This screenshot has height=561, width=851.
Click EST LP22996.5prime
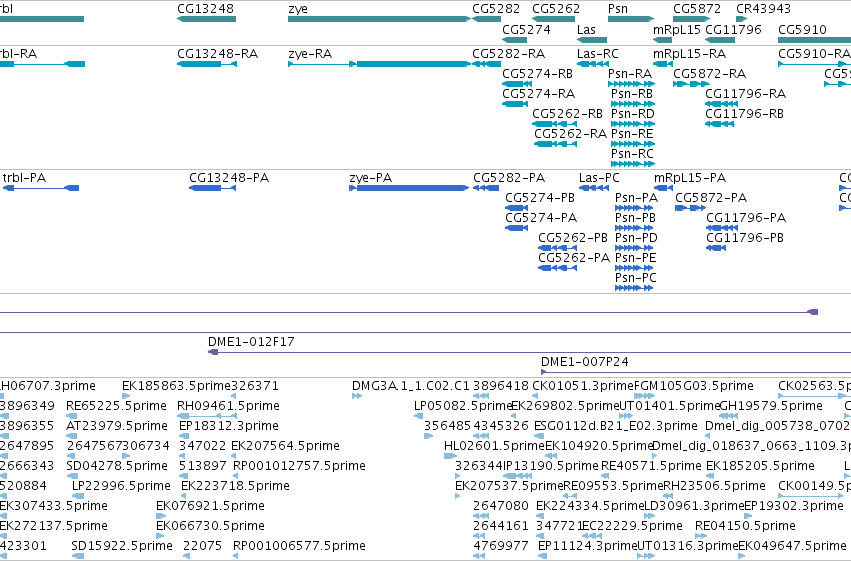pyautogui.click(x=121, y=486)
